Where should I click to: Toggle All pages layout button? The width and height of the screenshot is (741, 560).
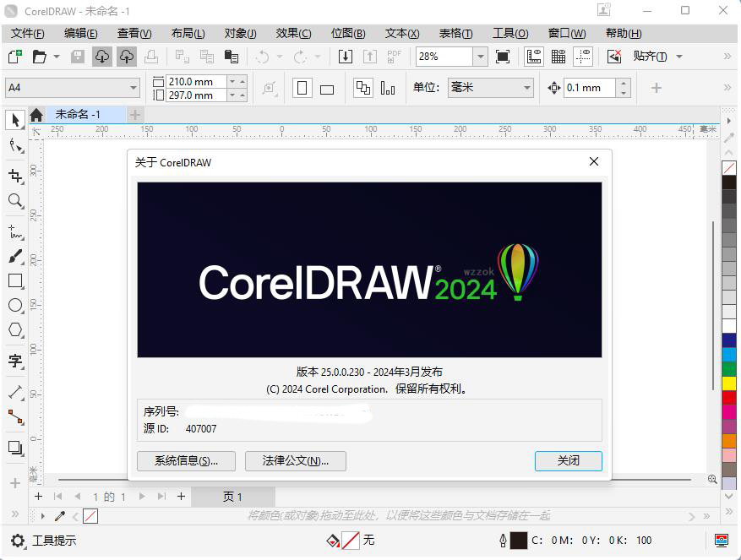363,88
